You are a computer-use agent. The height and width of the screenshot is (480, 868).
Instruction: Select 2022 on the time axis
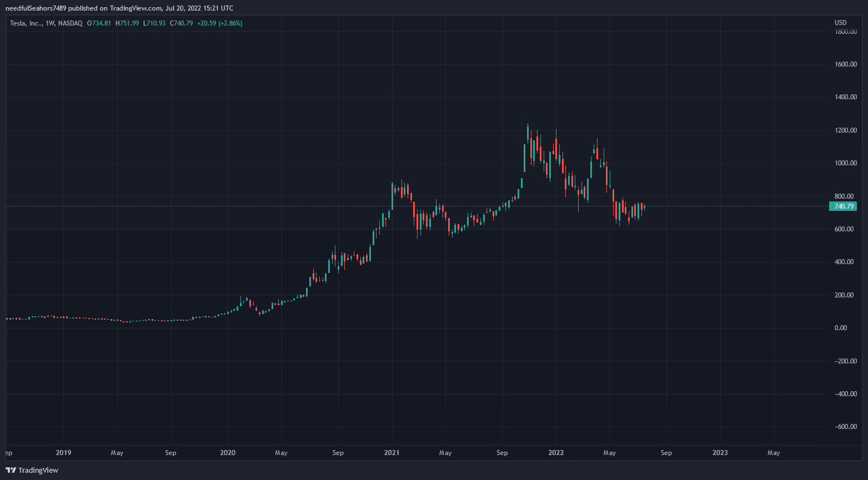click(556, 453)
